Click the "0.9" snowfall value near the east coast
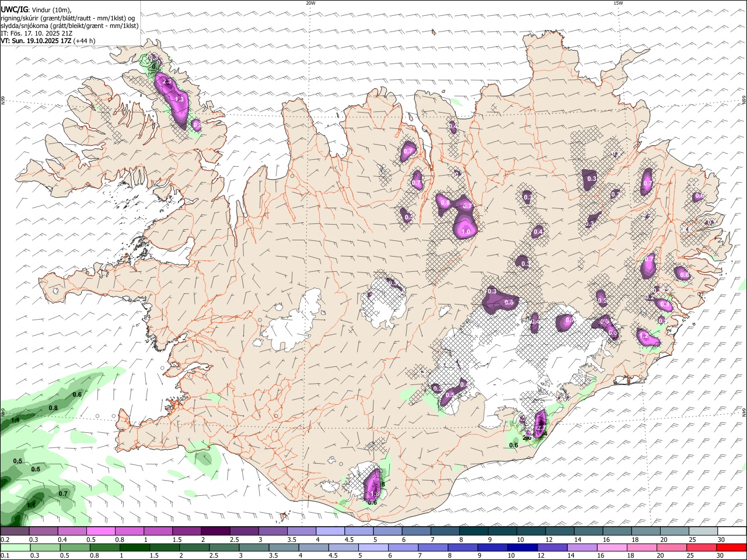747x560 pixels. pyautogui.click(x=664, y=304)
